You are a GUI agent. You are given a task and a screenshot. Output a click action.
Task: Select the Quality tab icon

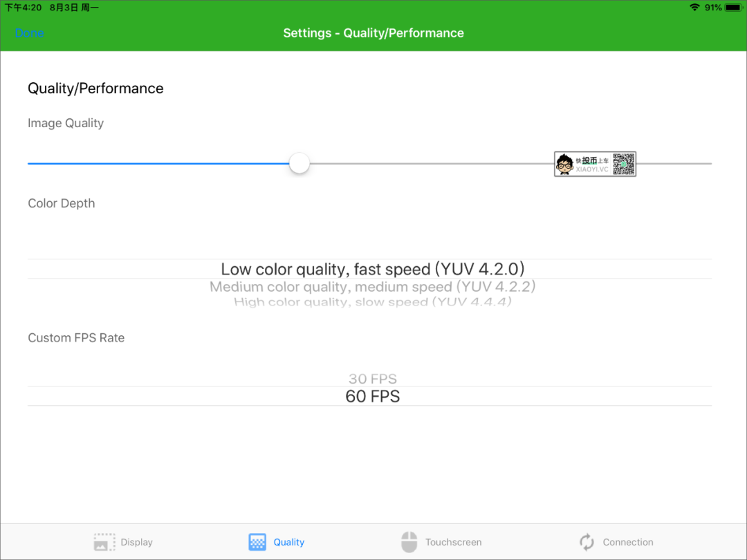(x=257, y=542)
